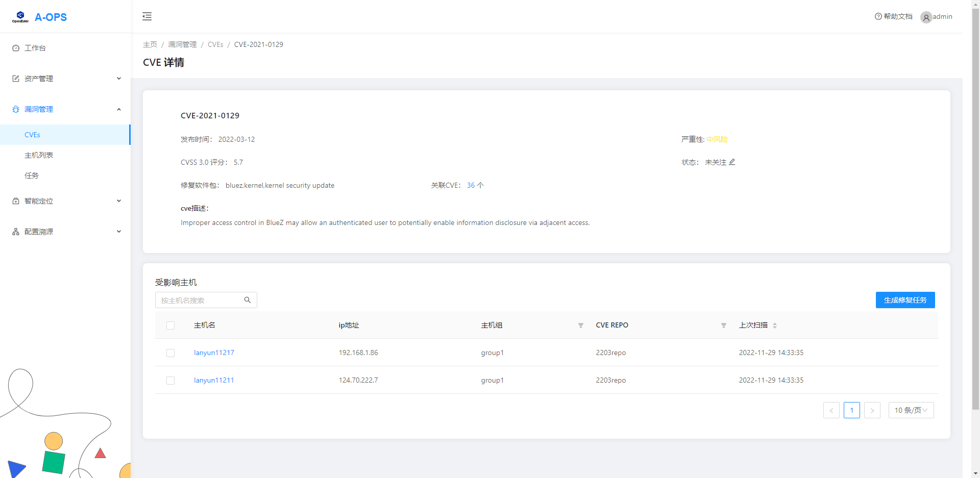Open the lanyun11217 host link

214,353
